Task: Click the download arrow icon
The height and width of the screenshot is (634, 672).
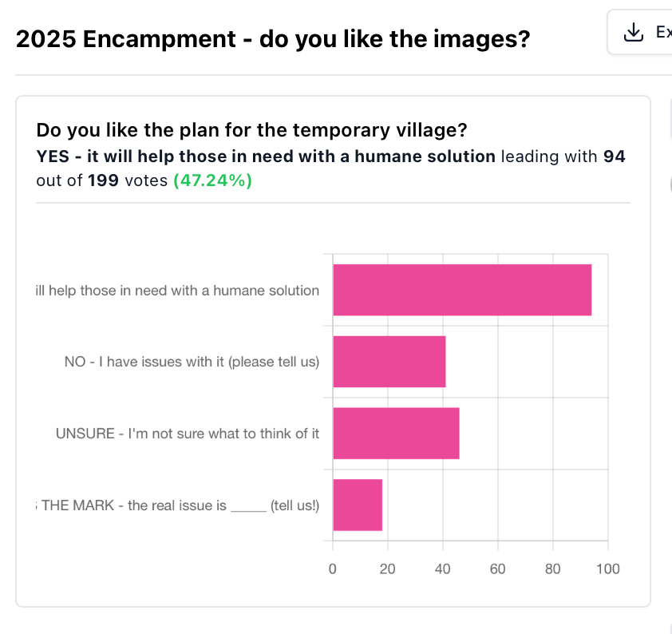Action: pyautogui.click(x=634, y=32)
